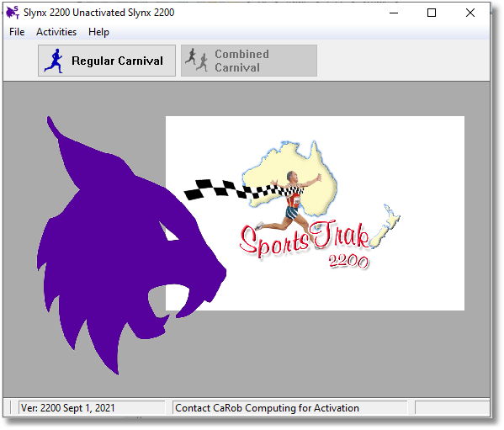Select the Combined Carnival button
Screen dimensions: 504x430
click(x=249, y=61)
